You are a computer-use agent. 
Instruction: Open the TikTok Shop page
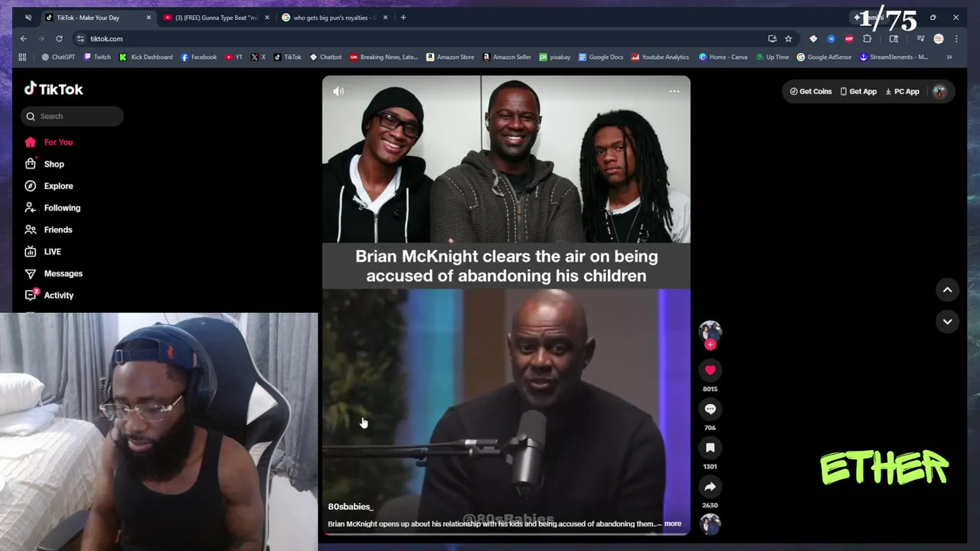44,164
